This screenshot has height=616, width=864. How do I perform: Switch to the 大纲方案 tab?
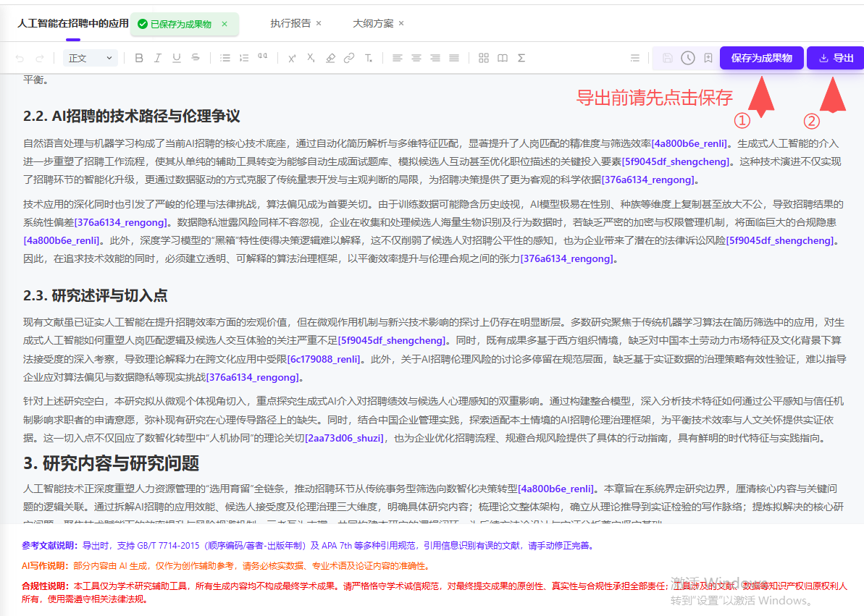click(373, 23)
